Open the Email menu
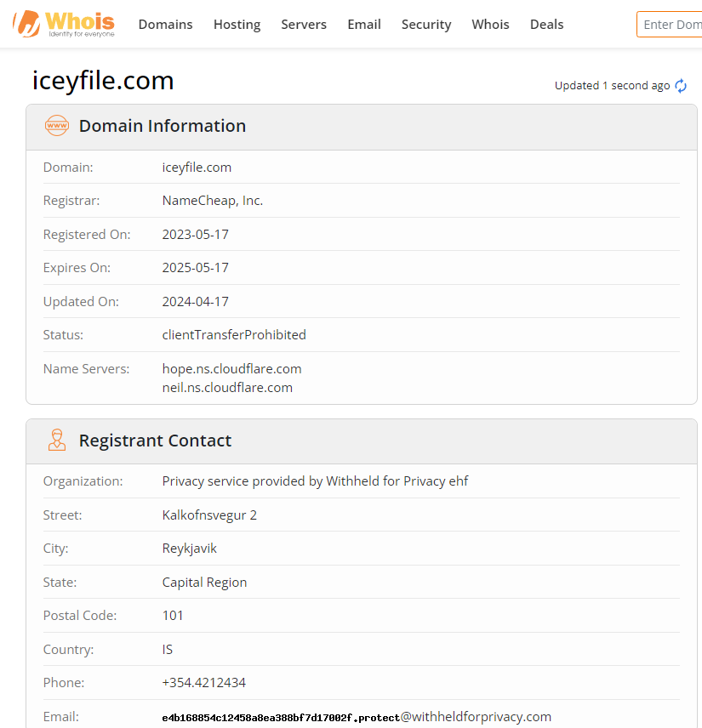 click(x=364, y=24)
